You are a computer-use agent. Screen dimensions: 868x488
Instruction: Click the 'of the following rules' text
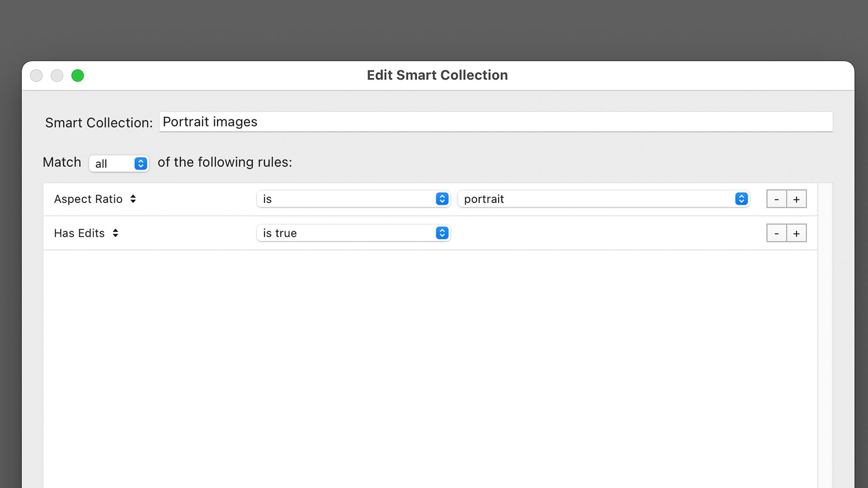click(225, 162)
